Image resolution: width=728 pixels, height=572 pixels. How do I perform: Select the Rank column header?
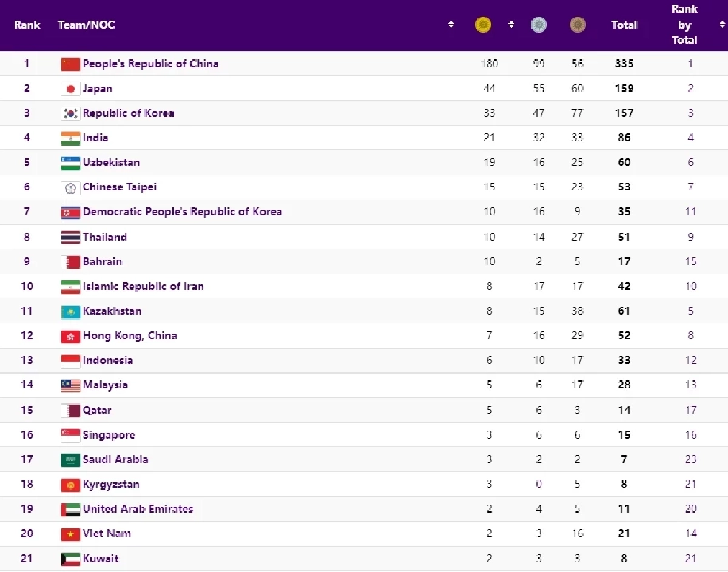(27, 25)
